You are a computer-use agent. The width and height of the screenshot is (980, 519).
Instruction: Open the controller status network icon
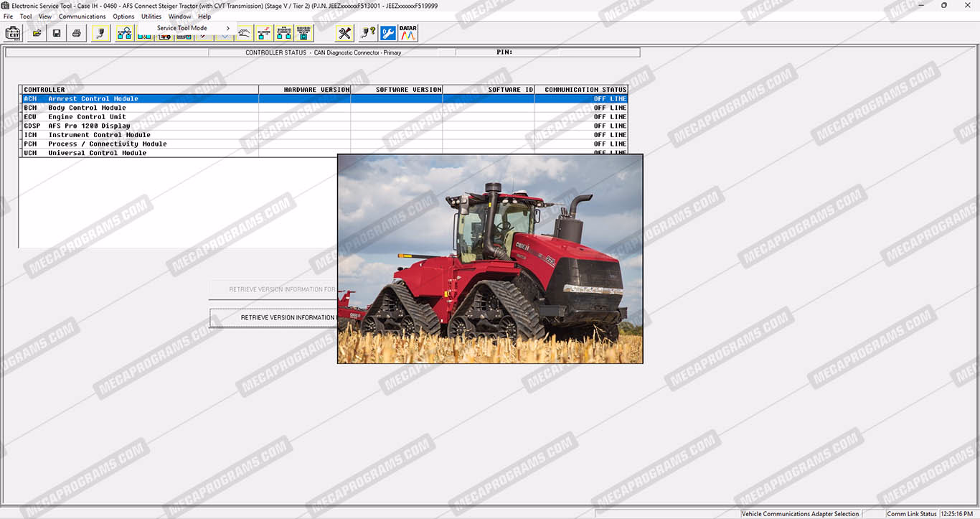click(x=124, y=33)
